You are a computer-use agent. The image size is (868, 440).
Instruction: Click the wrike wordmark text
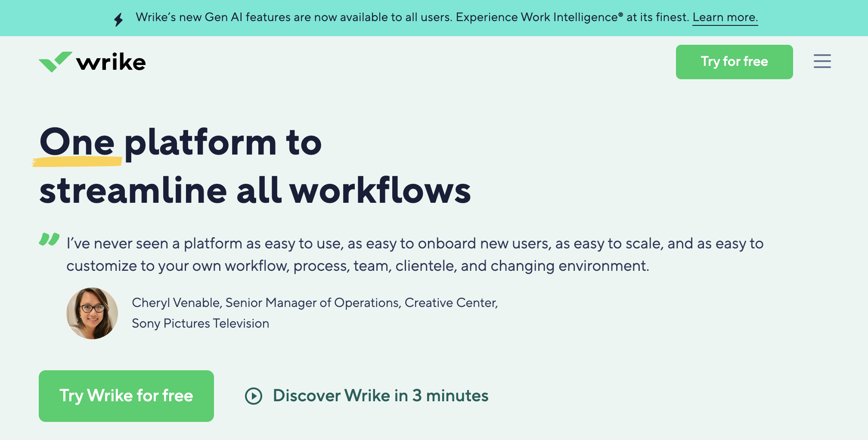pos(111,62)
